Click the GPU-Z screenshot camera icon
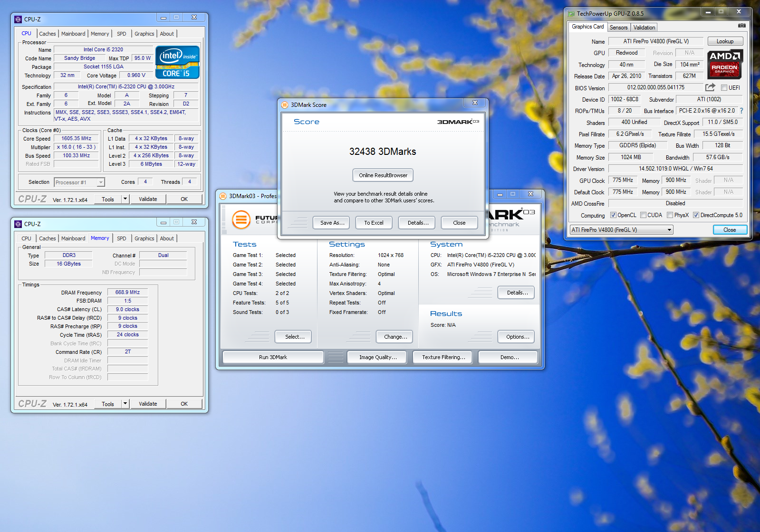Screen dimensions: 760x532 point(741,25)
